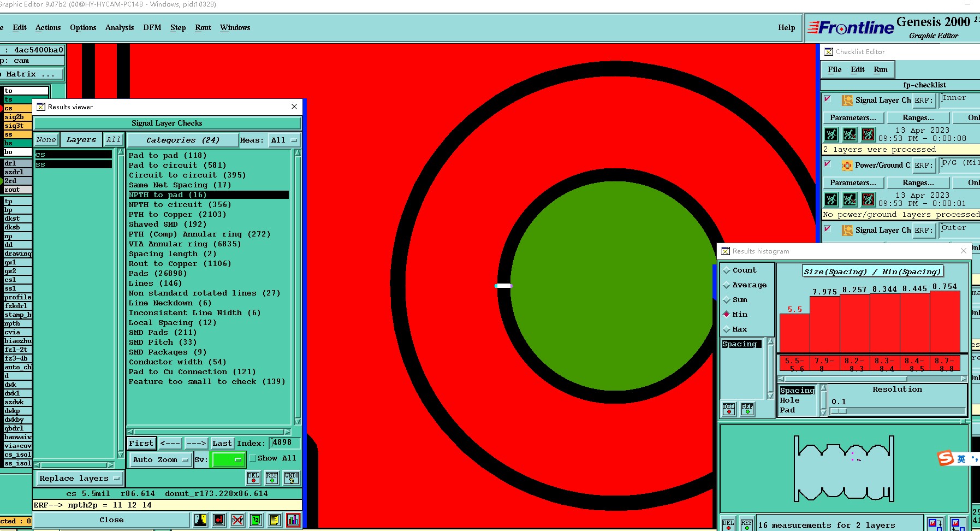
Task: Click the Last button
Action: (222, 444)
